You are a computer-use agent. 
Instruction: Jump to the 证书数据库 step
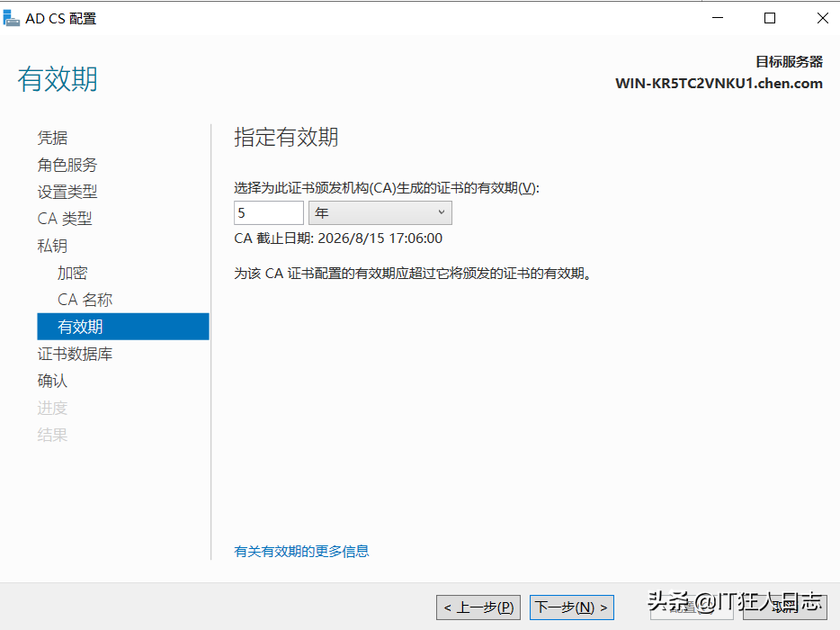[x=75, y=354]
